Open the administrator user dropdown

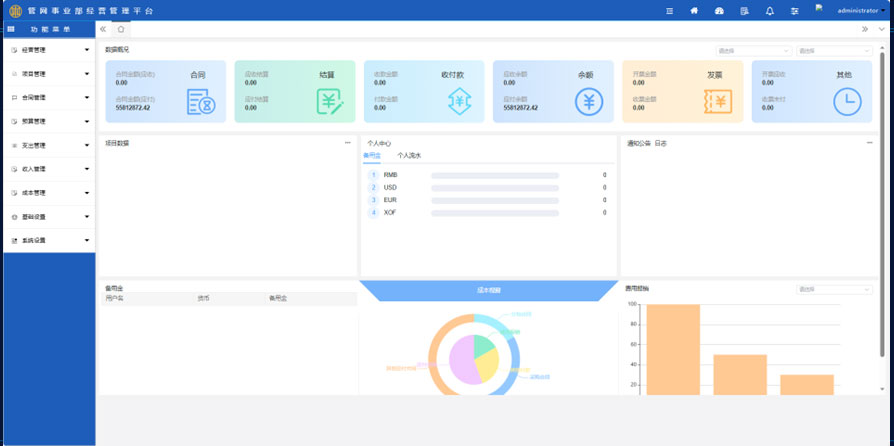(851, 10)
